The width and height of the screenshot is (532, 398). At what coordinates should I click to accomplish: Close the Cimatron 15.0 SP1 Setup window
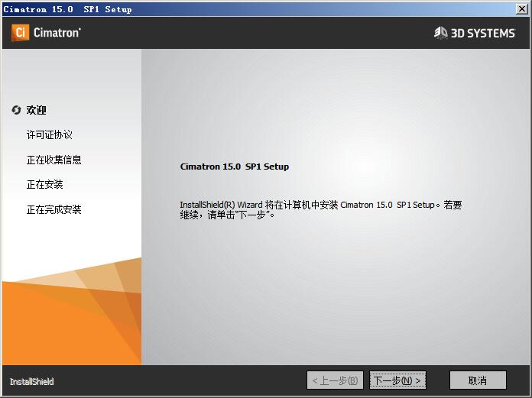click(521, 9)
